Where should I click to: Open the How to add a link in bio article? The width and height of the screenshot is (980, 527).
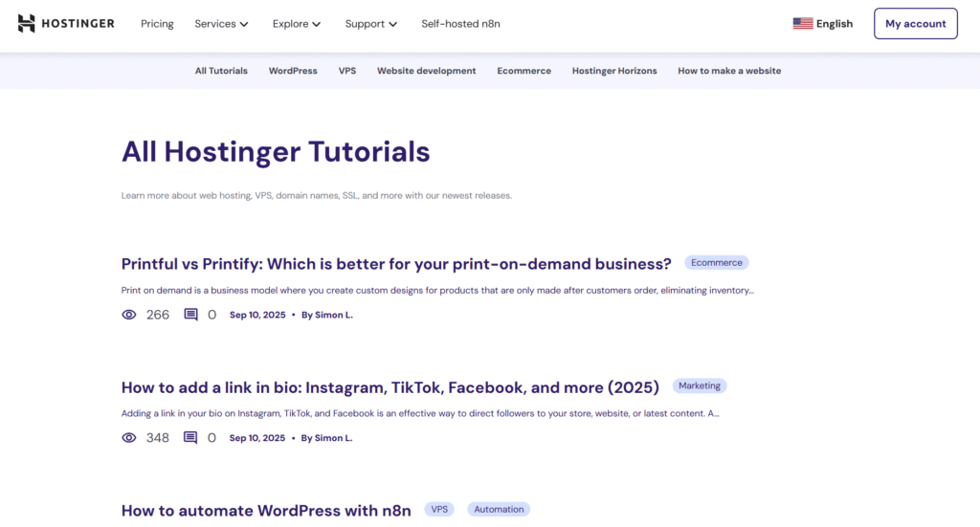tap(390, 387)
